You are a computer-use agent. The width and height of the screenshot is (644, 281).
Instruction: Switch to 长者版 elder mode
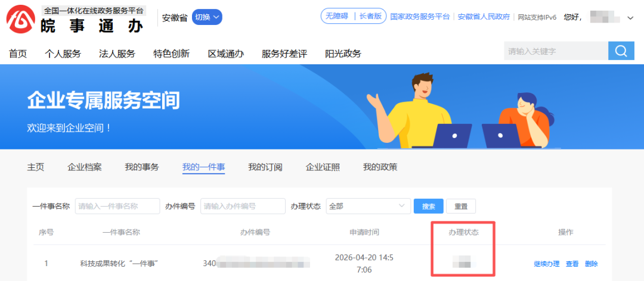tap(370, 17)
